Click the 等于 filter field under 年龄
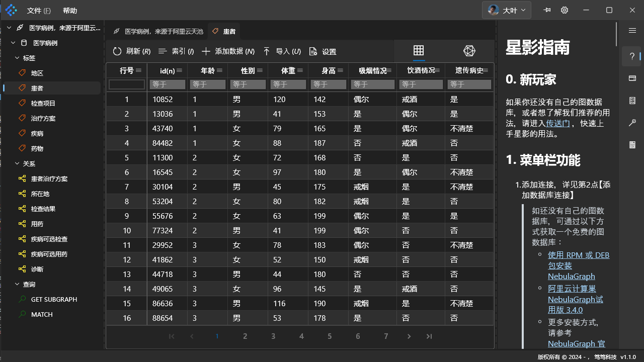Viewport: 644px width, 362px height. (207, 84)
